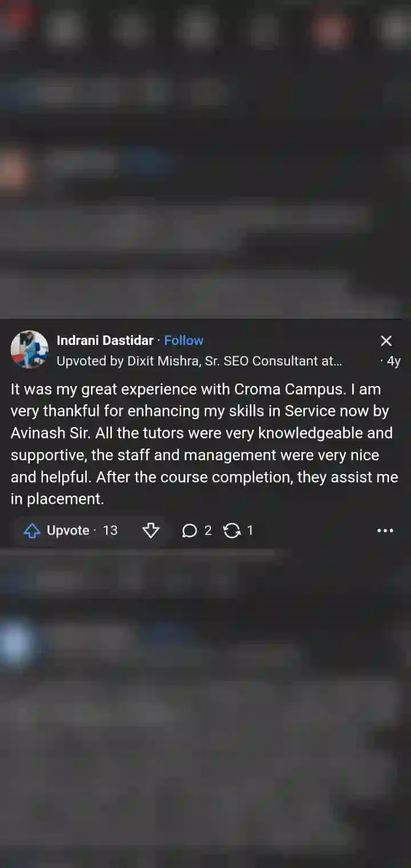Open comments via speech bubble icon

coord(190,531)
